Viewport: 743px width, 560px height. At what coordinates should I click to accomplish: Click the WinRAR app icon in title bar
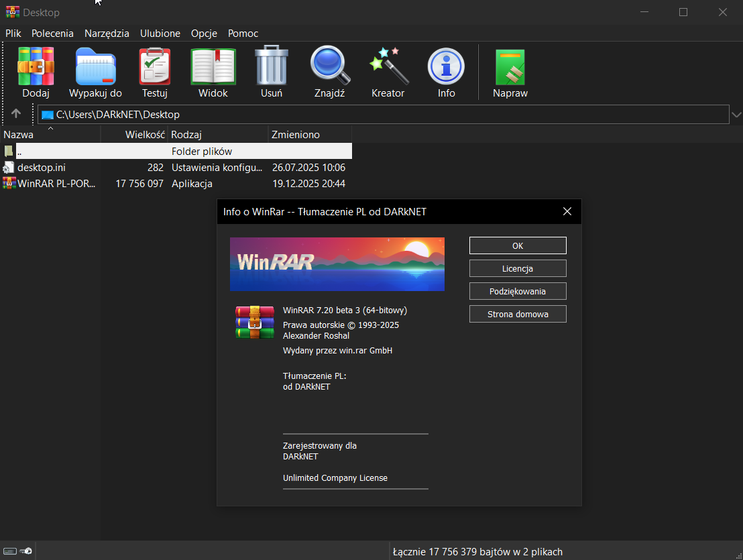(12, 12)
